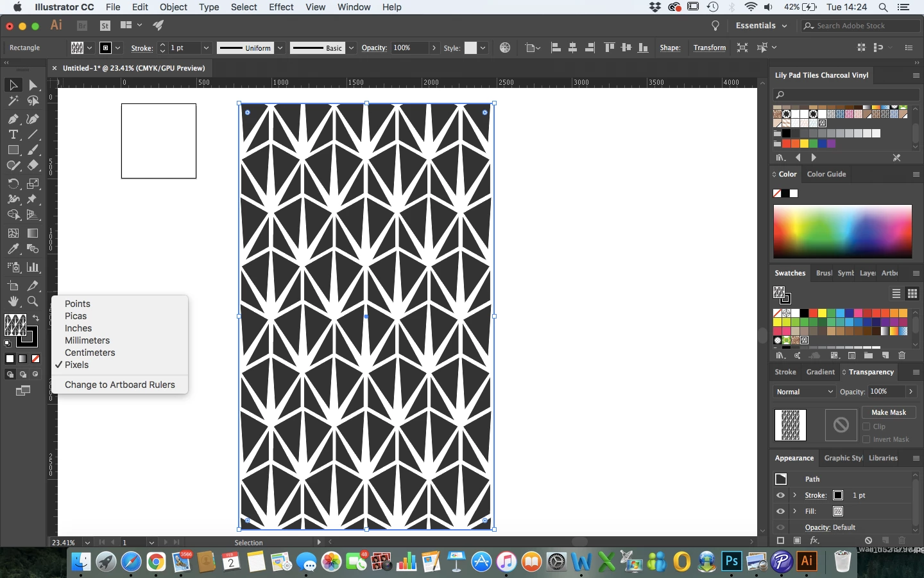Click the Opacity label in control bar
The width and height of the screenshot is (924, 578).
click(374, 48)
